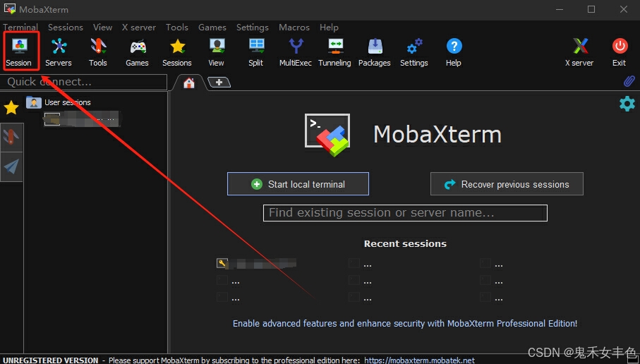Click the Start local terminal button
The width and height of the screenshot is (640, 364).
(298, 183)
